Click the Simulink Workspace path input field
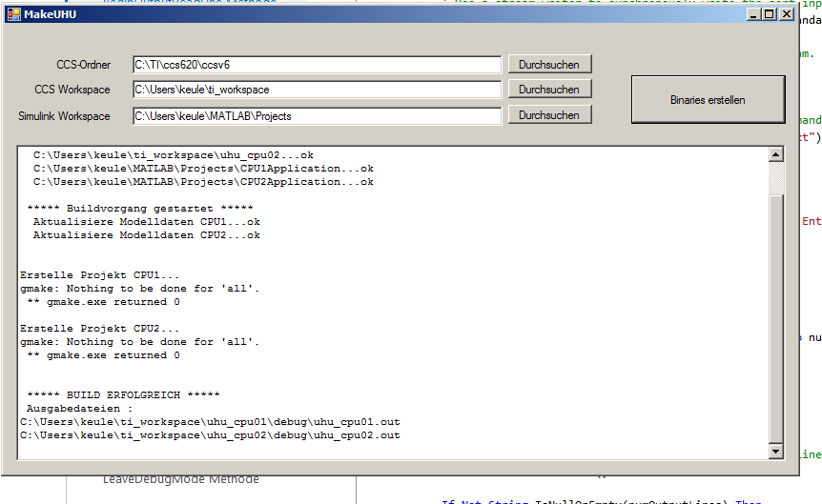The image size is (822, 504). (x=318, y=116)
